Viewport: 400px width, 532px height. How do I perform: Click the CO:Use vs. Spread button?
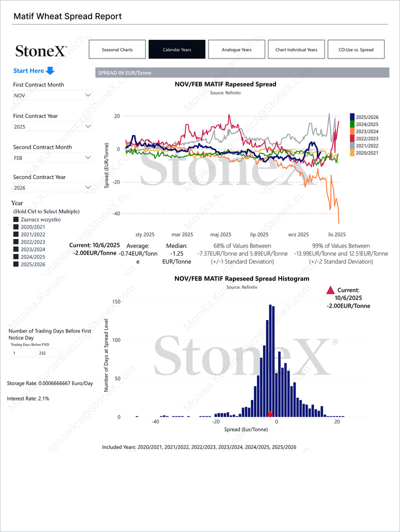356,49
